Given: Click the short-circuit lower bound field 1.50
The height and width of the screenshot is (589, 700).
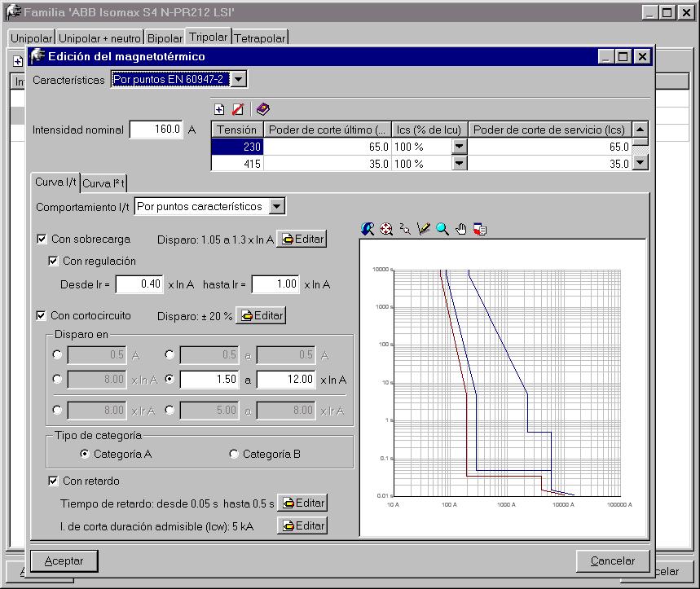Looking at the screenshot, I should pyautogui.click(x=209, y=380).
